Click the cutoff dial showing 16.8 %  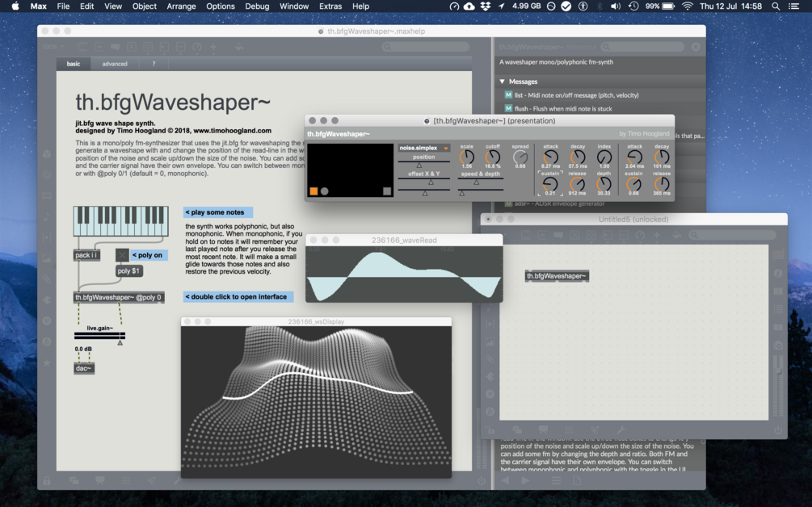[493, 157]
